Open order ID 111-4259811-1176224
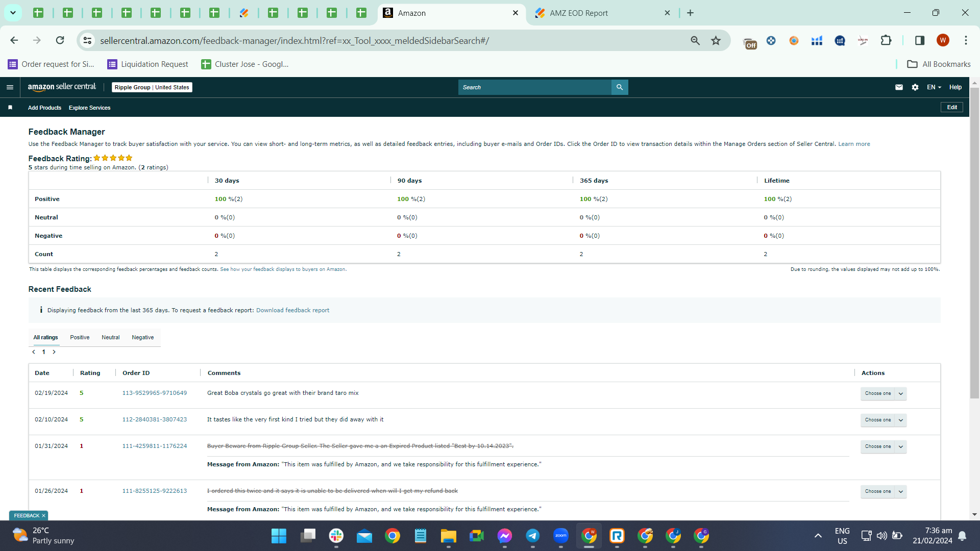Screen dimensions: 980x551 (155, 446)
